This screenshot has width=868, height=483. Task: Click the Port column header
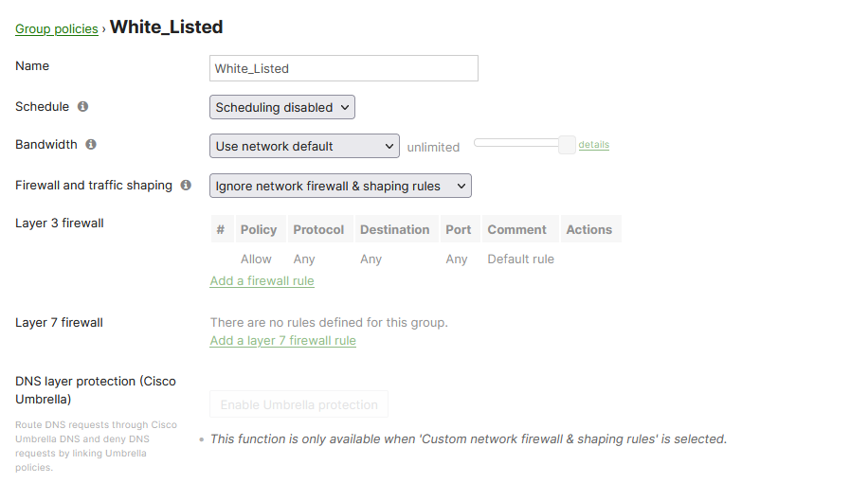(x=459, y=229)
